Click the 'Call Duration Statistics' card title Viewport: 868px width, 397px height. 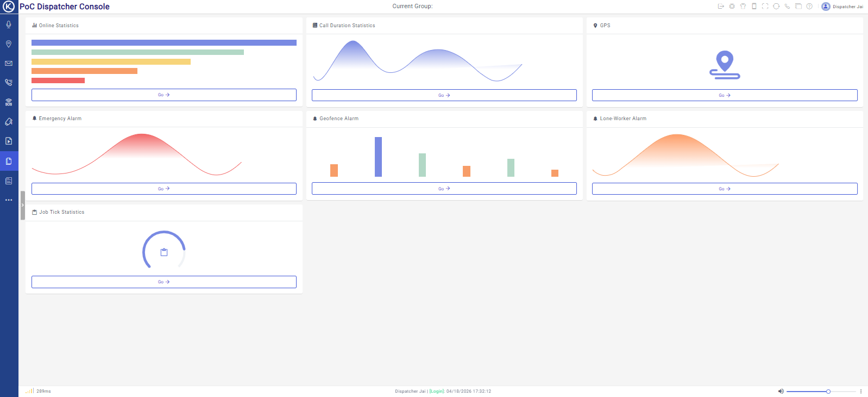(x=347, y=26)
